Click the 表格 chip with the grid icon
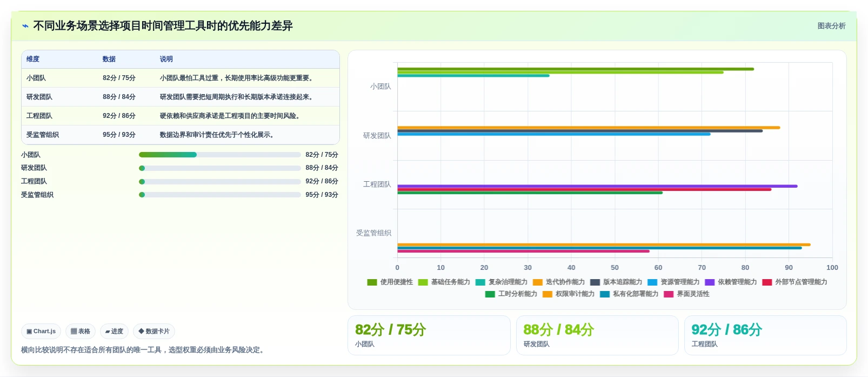The image size is (868, 377). (81, 331)
